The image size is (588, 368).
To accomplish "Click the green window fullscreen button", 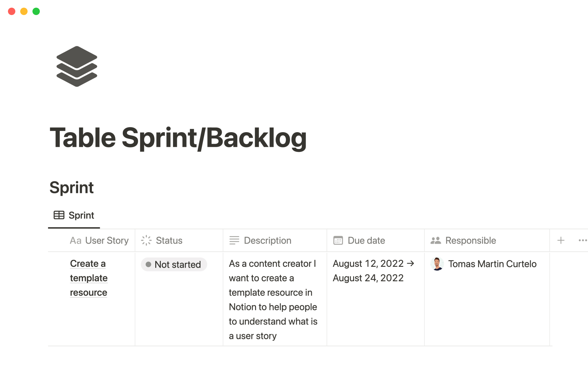I will 36,11.
